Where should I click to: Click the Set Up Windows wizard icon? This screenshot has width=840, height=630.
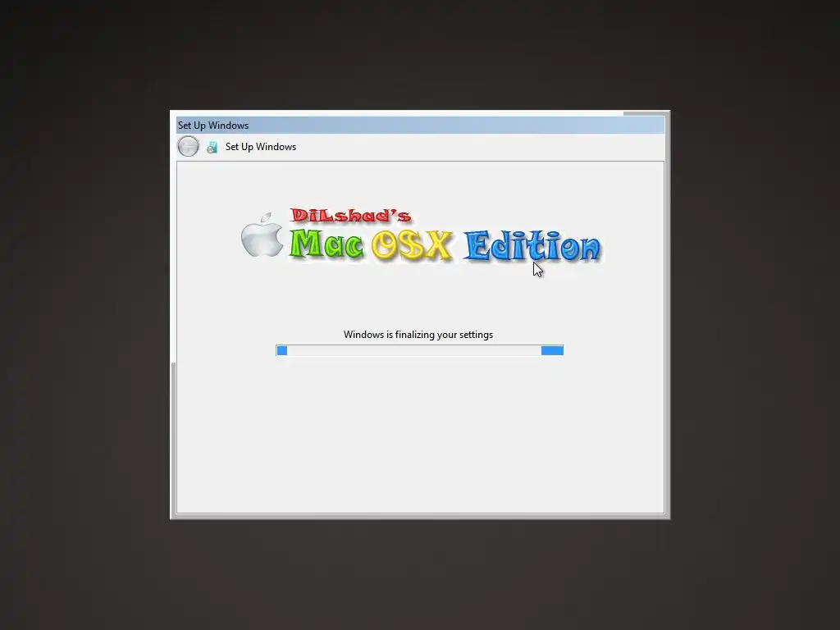212,148
